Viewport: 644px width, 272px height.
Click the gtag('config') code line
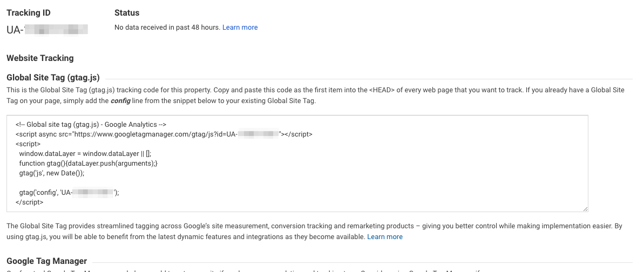pos(69,192)
